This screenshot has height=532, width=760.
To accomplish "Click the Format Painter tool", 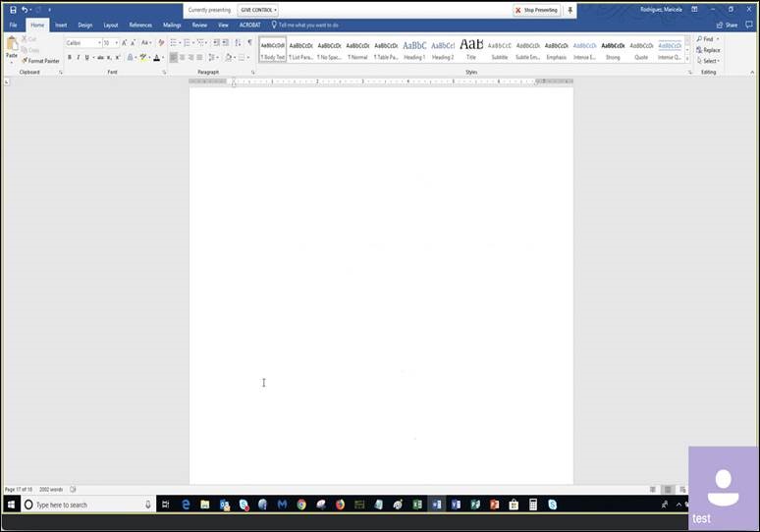I will 40,61.
